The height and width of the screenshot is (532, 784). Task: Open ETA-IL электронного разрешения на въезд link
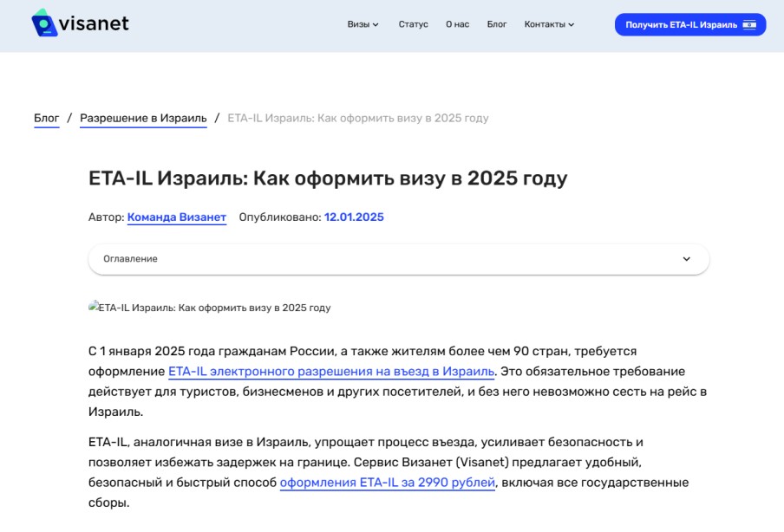(331, 372)
